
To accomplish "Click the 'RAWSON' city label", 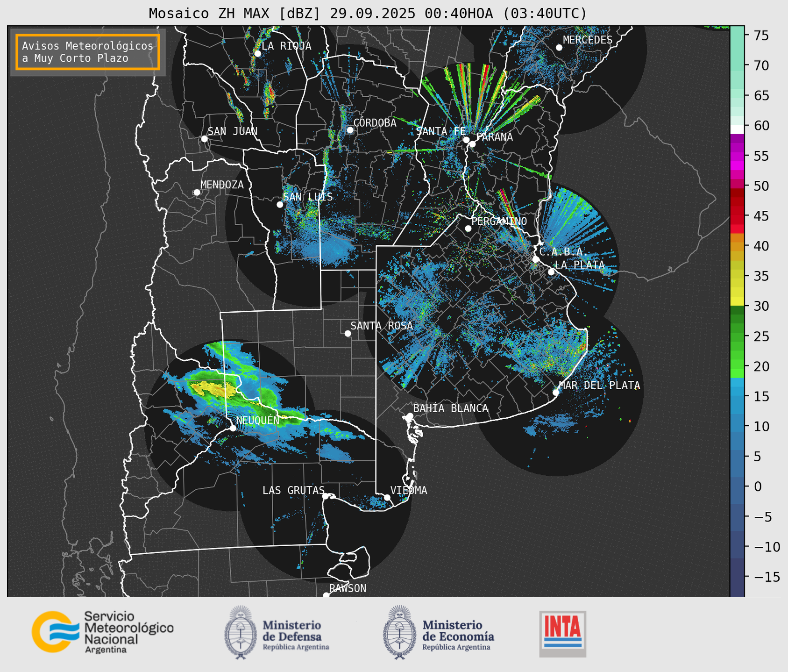I will [348, 588].
